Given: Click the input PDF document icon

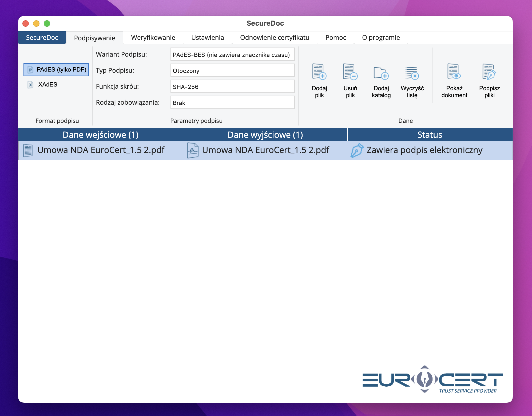Looking at the screenshot, I should pos(28,150).
